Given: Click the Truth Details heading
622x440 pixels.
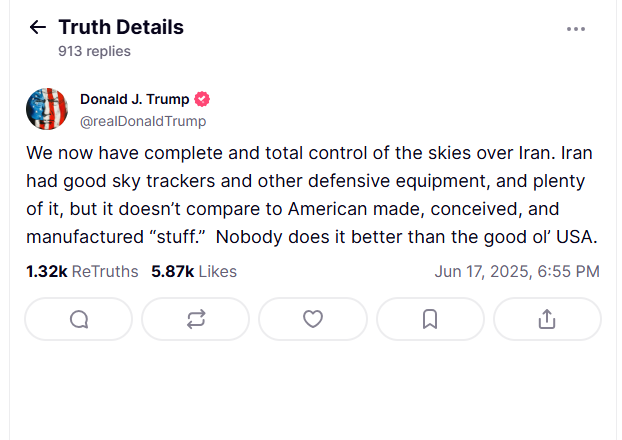Looking at the screenshot, I should 121,27.
